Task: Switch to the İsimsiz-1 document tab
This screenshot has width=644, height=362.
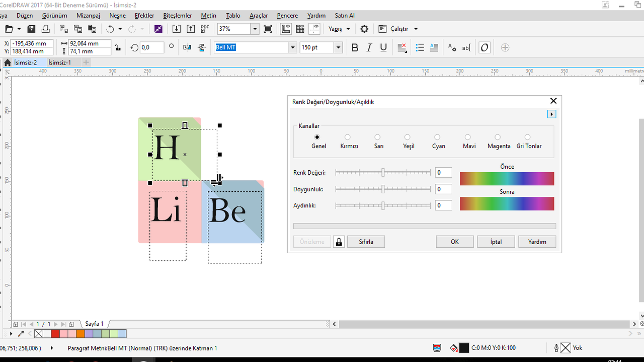Action: pyautogui.click(x=59, y=62)
